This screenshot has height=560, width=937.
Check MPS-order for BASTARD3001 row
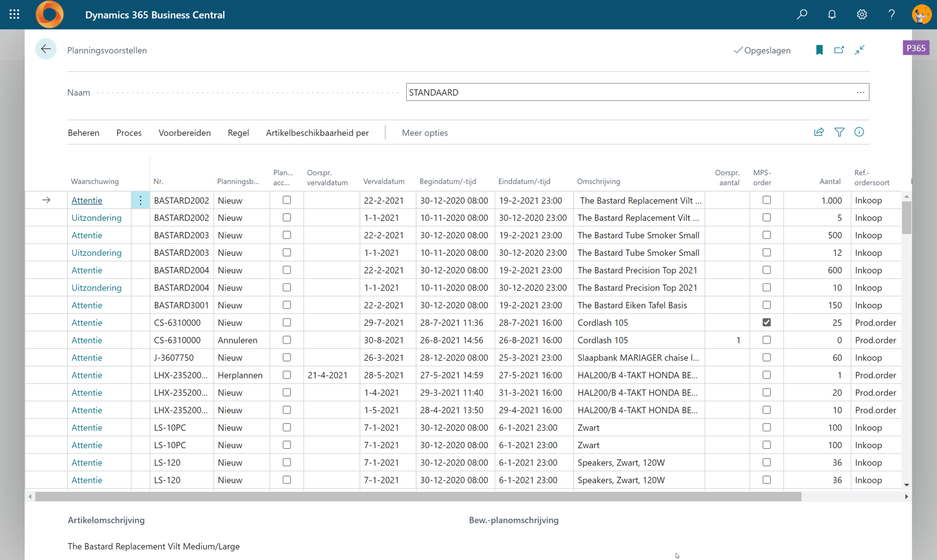pyautogui.click(x=766, y=305)
